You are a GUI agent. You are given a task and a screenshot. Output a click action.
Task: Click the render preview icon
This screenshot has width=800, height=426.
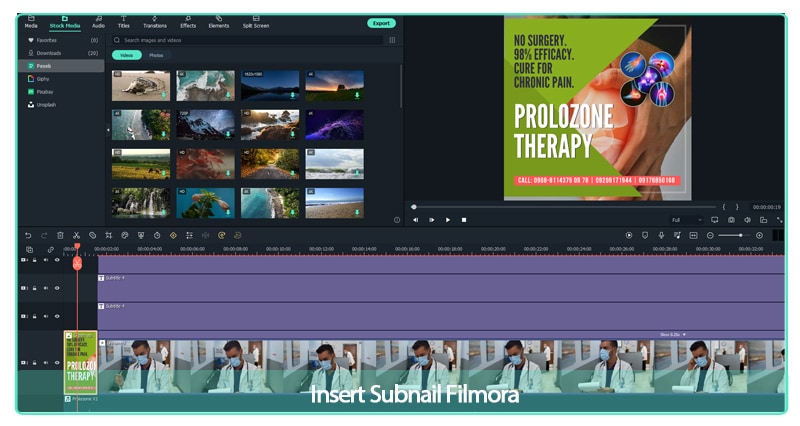(629, 235)
